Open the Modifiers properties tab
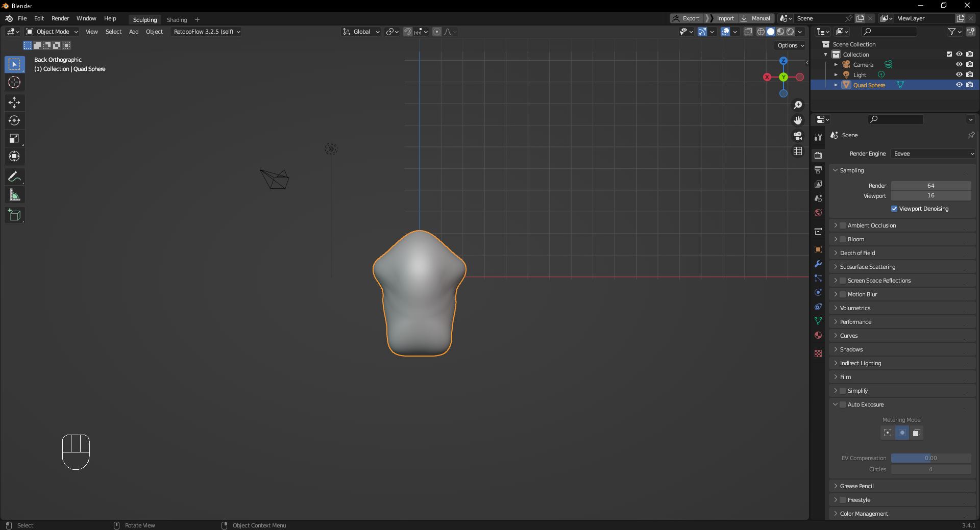 [x=818, y=264]
